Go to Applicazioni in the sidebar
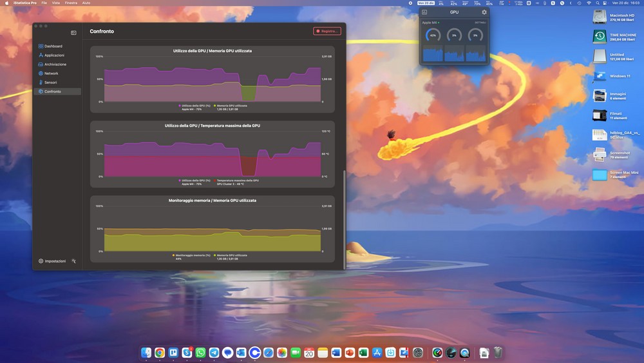 coord(54,55)
